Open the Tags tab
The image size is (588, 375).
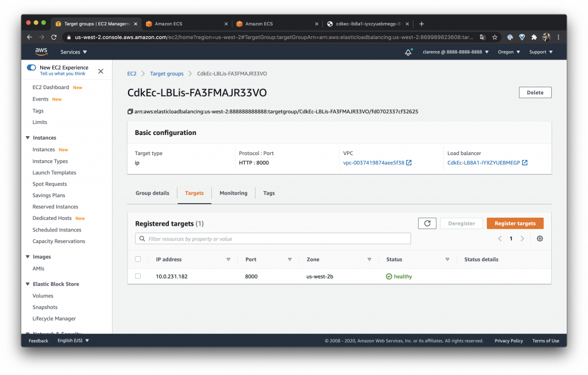269,193
